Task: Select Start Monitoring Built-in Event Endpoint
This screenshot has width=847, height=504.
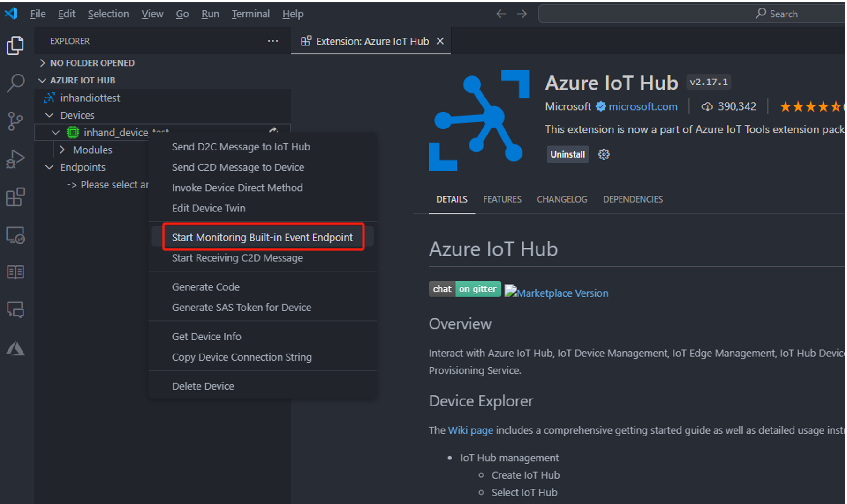Action: [x=262, y=237]
